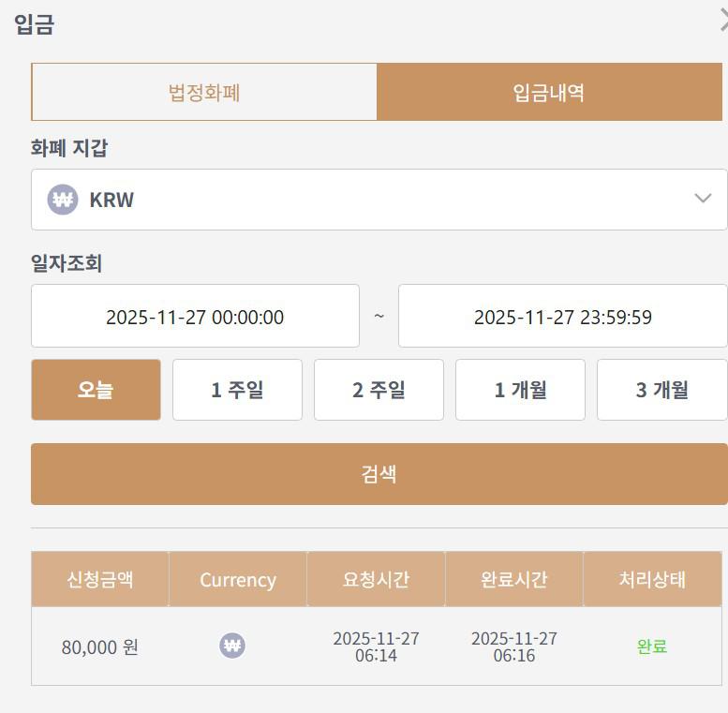Choose the 2 주일 date range
The height and width of the screenshot is (713, 728).
pos(379,390)
